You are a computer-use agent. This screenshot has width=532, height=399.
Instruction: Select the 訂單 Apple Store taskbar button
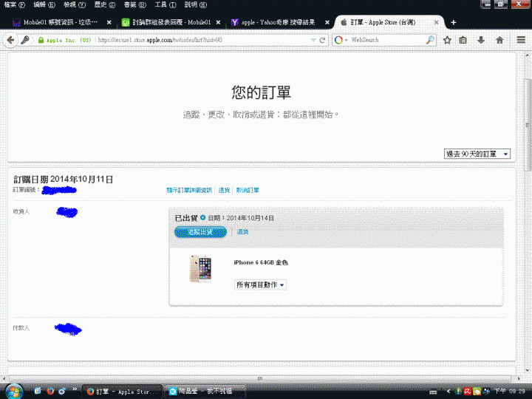[122, 392]
